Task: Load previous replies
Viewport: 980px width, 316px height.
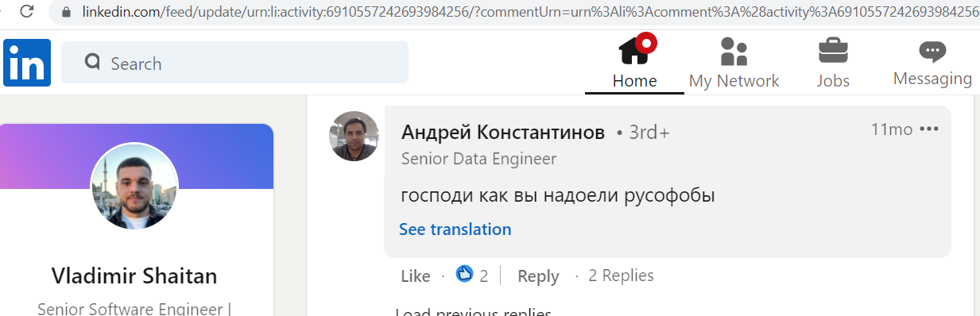Action: click(473, 311)
